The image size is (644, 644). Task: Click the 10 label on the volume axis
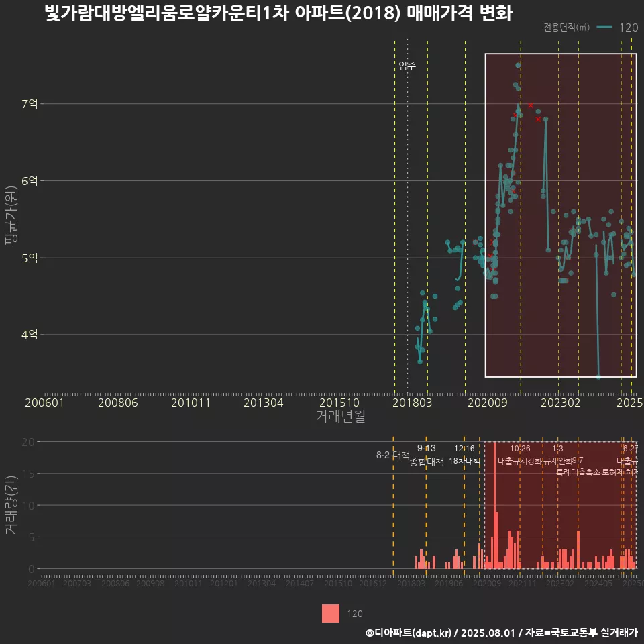coord(28,506)
